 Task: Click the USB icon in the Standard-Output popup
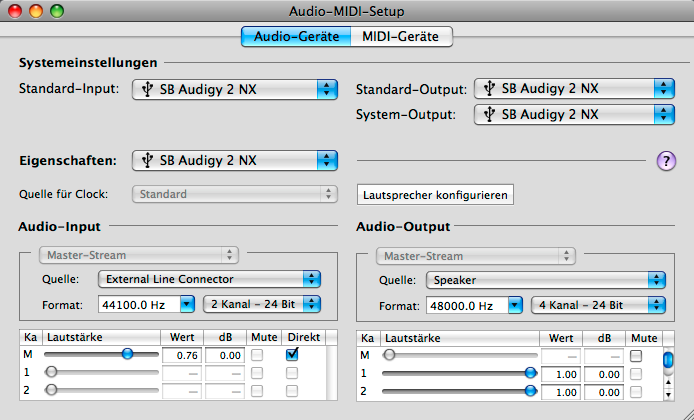(x=489, y=88)
